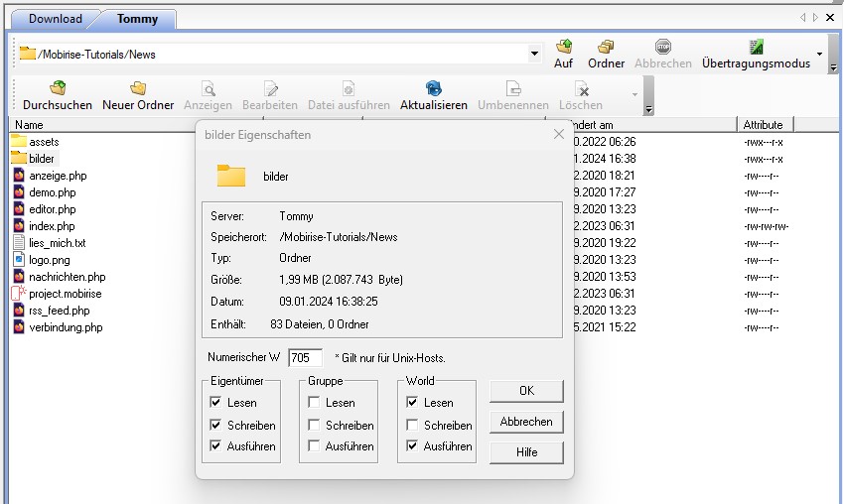Click the Durchsuchen toolbar icon
844x504 pixels.
pos(58,89)
